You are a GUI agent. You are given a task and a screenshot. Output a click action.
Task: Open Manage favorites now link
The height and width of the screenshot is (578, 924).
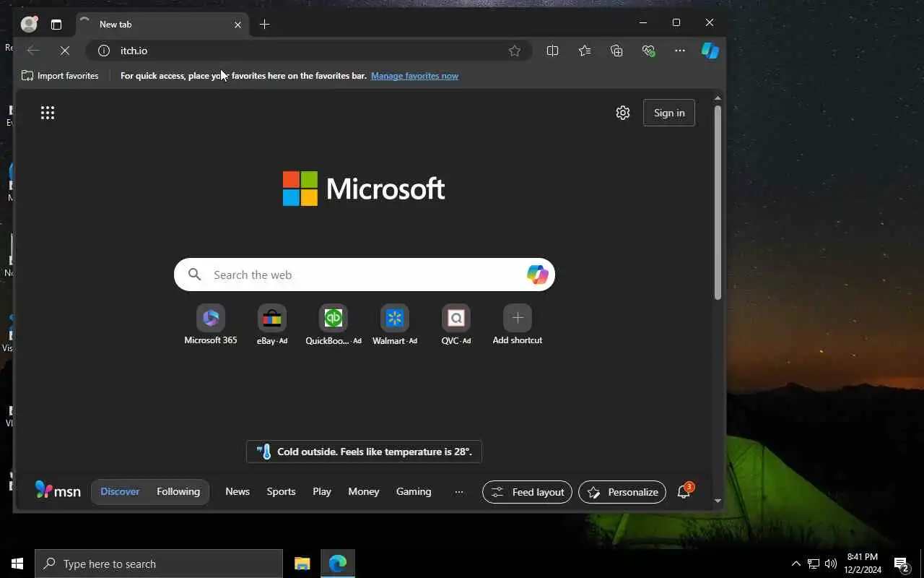(x=414, y=76)
